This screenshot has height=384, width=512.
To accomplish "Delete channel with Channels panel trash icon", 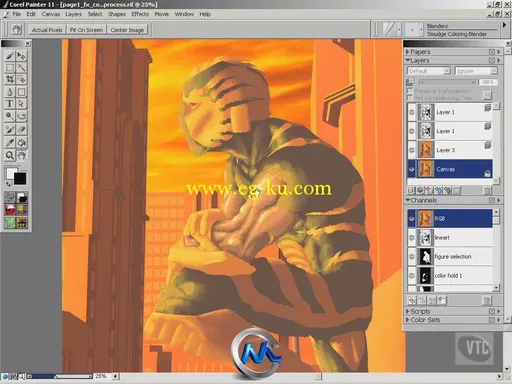I will [487, 300].
